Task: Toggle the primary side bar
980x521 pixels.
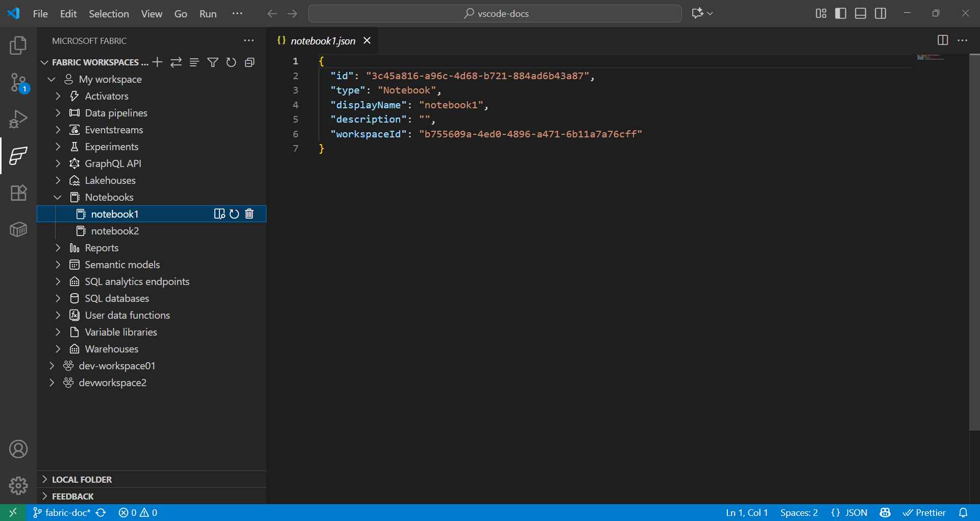Action: [840, 13]
